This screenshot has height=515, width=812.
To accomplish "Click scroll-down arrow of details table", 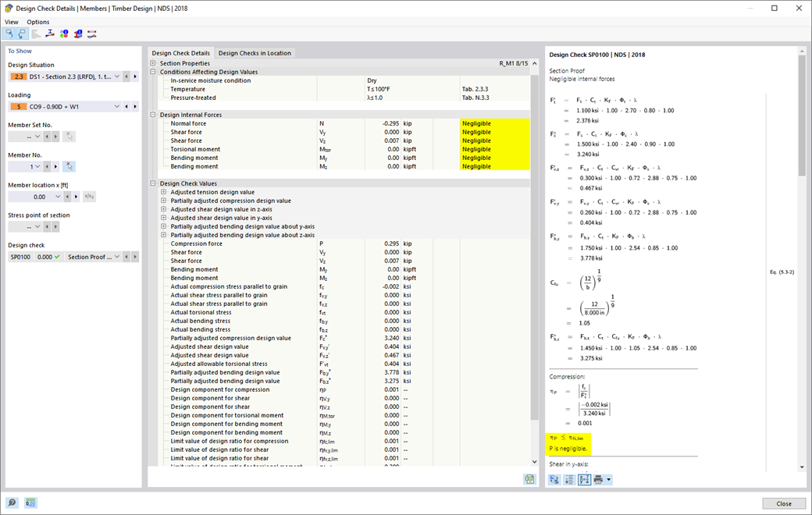I will tap(534, 462).
